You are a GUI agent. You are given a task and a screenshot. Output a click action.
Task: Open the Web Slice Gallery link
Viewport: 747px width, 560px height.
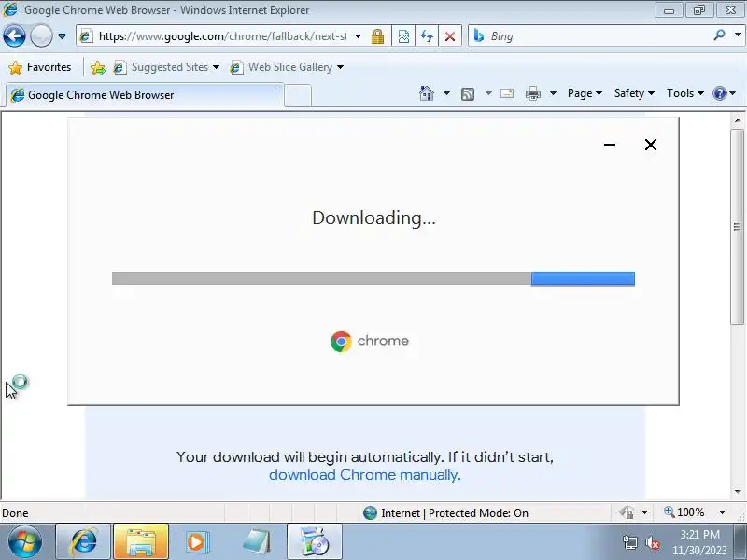click(x=285, y=67)
